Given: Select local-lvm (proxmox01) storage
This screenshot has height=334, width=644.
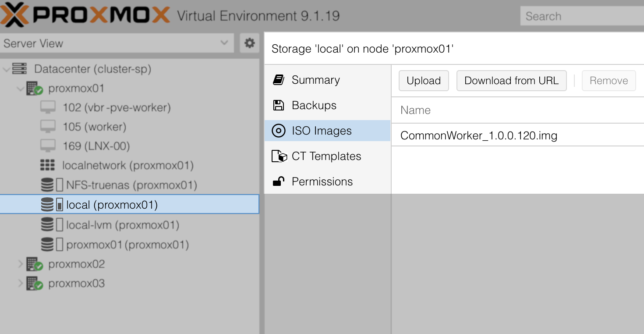Looking at the screenshot, I should tap(123, 225).
